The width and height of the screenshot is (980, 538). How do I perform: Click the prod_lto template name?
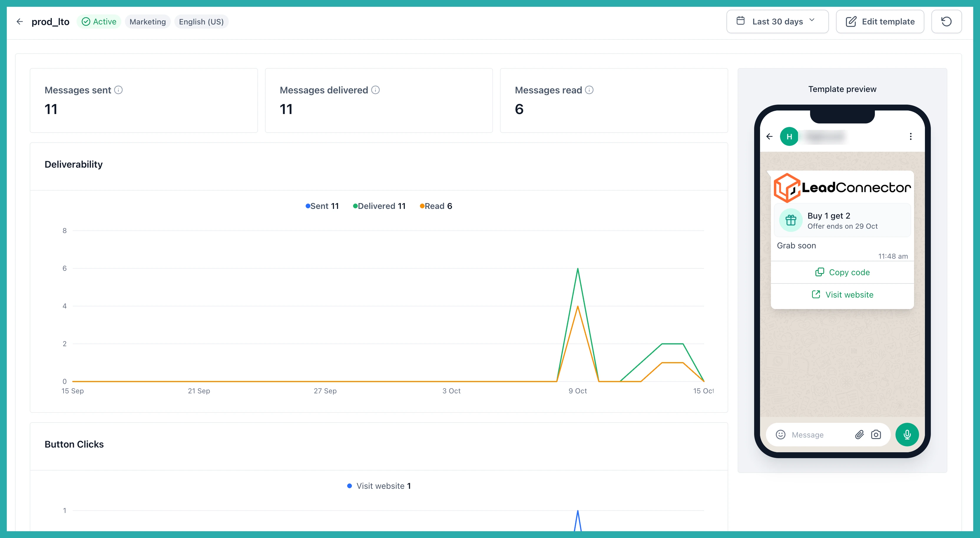(50, 22)
